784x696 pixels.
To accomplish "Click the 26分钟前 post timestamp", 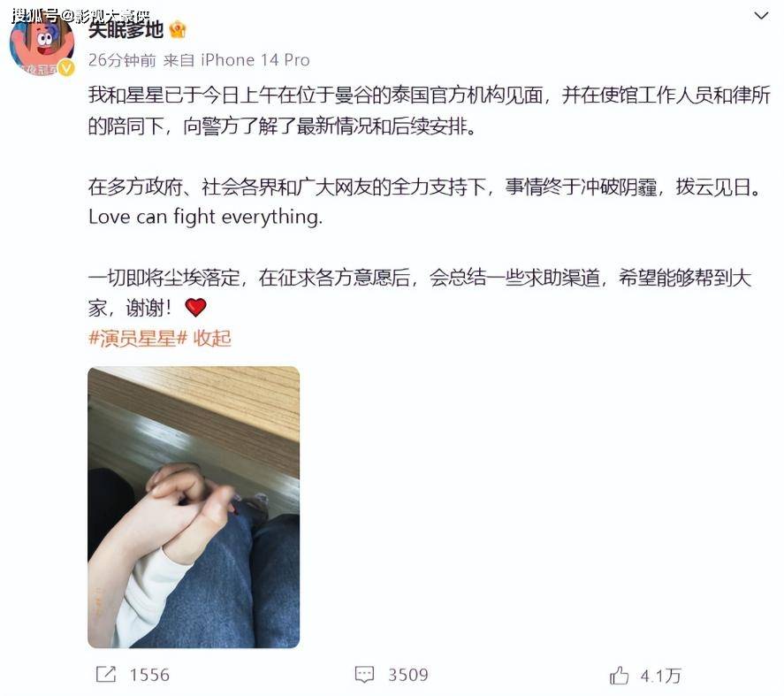I will [123, 60].
